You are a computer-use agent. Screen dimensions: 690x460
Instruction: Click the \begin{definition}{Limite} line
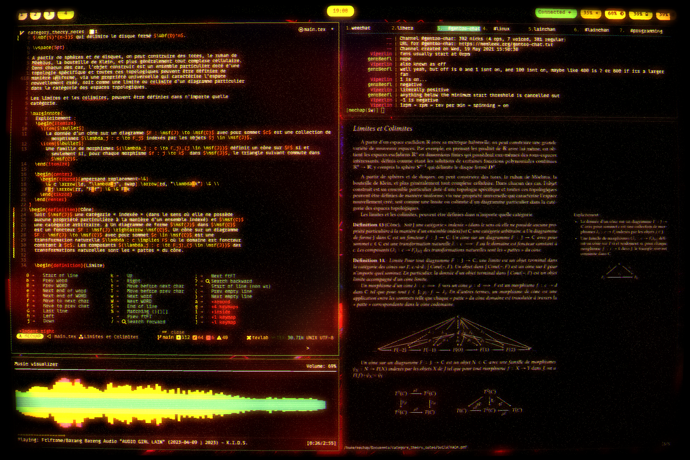coord(69,265)
